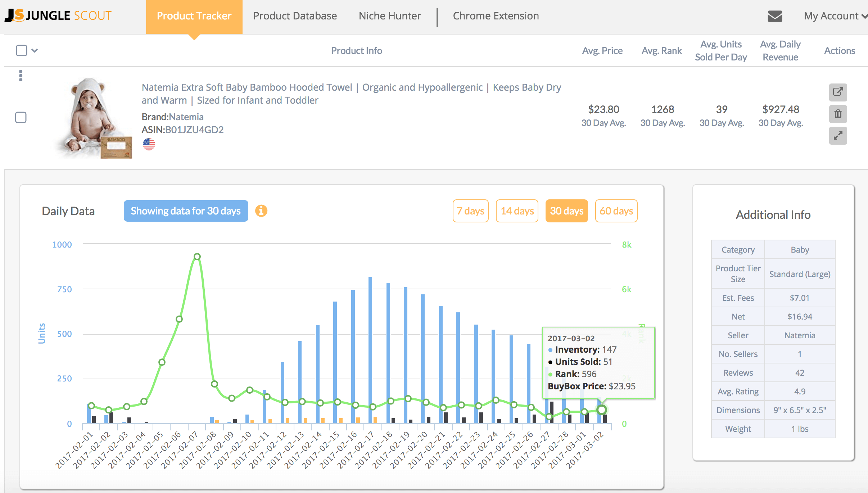Viewport: 868px width, 493px height.
Task: Click the $927.48 daily revenue value
Action: click(781, 109)
